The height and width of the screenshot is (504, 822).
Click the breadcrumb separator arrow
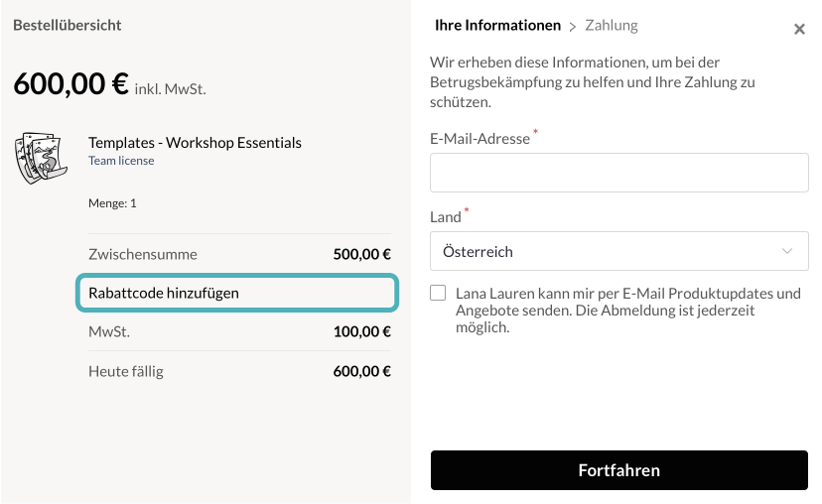pyautogui.click(x=573, y=26)
